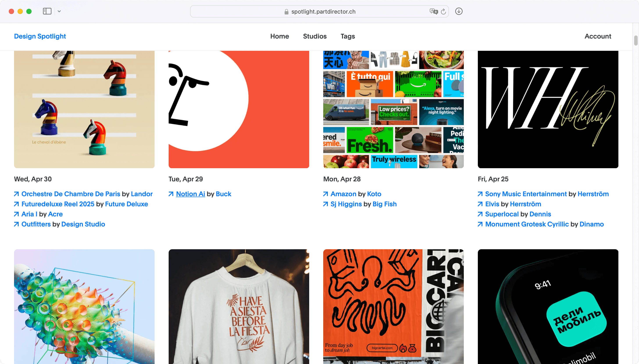This screenshot has width=639, height=364.
Task: Open Orchestre De Chambre De Paris link
Action: [71, 194]
